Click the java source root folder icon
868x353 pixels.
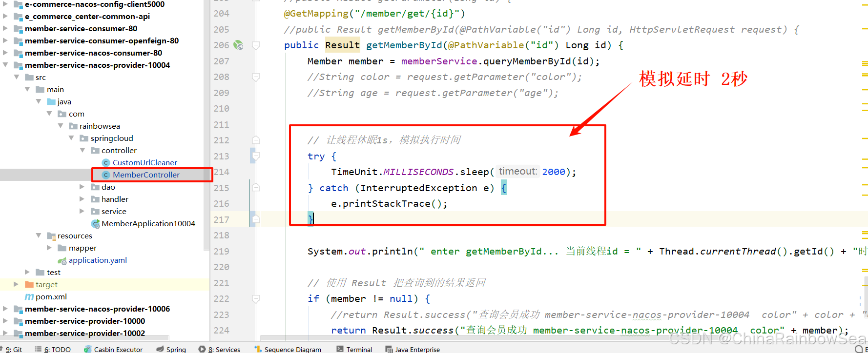click(51, 101)
